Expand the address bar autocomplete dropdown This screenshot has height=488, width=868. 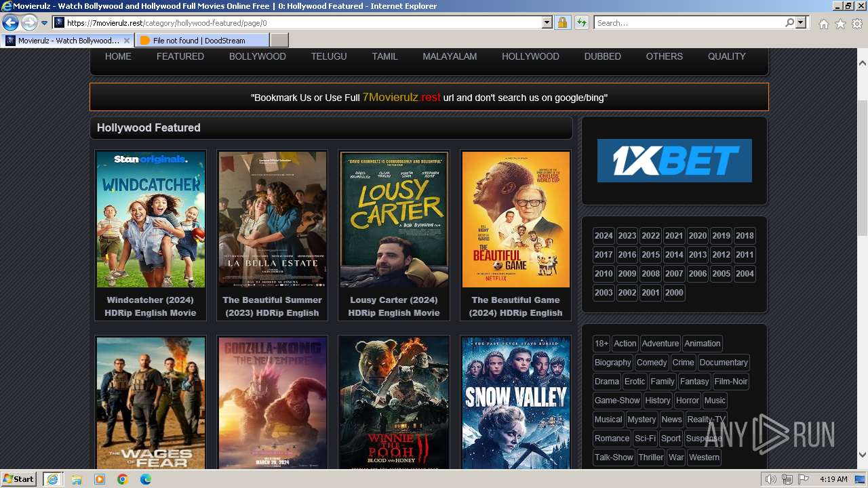tap(547, 23)
